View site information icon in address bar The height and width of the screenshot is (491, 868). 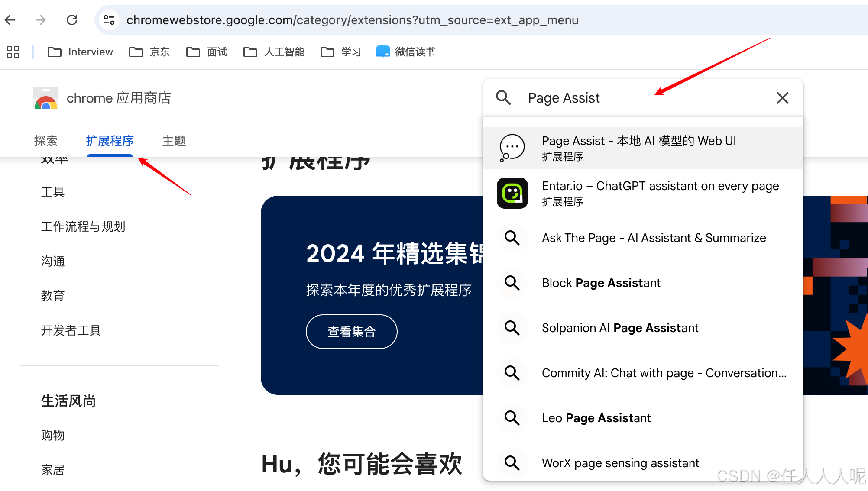pyautogui.click(x=109, y=20)
